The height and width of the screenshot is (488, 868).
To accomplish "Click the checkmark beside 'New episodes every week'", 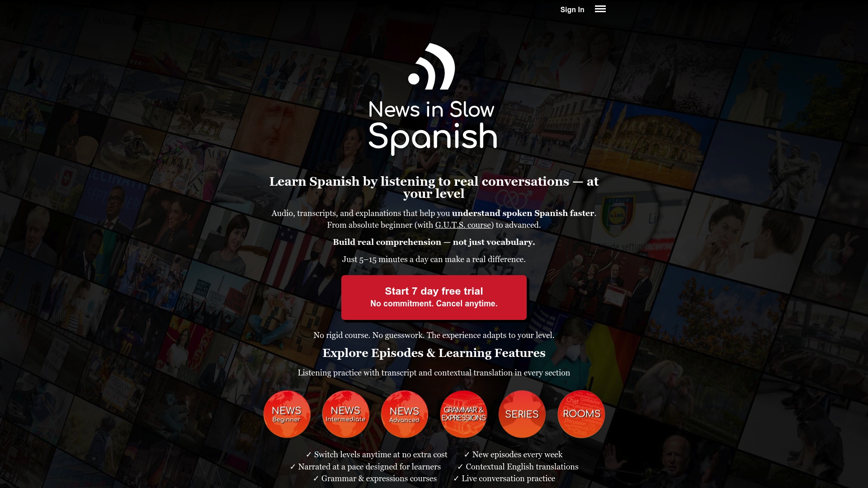I will pyautogui.click(x=467, y=455).
